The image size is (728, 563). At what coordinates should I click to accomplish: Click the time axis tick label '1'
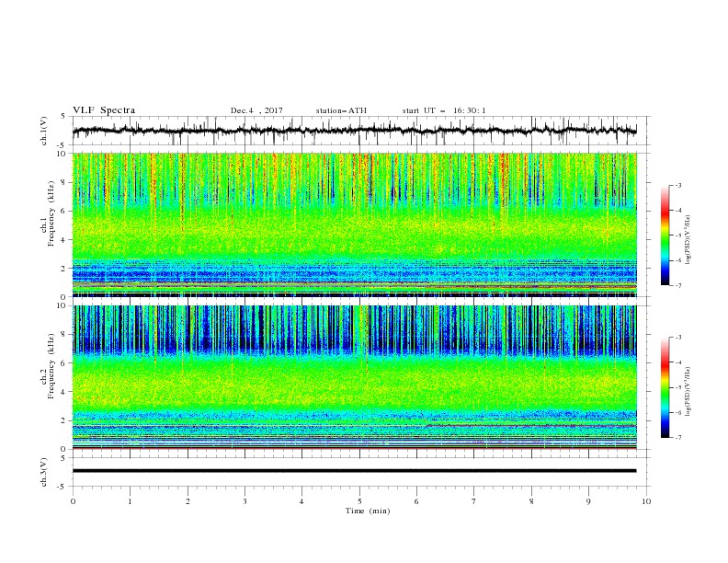pyautogui.click(x=130, y=501)
